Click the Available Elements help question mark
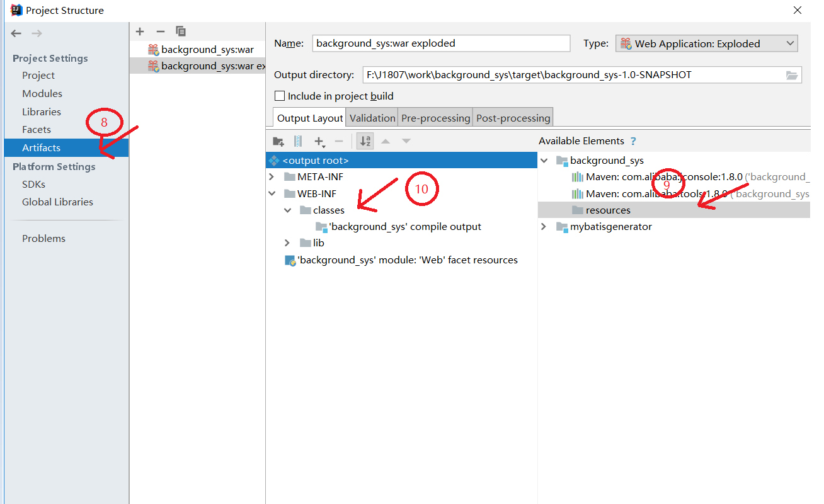 [634, 140]
